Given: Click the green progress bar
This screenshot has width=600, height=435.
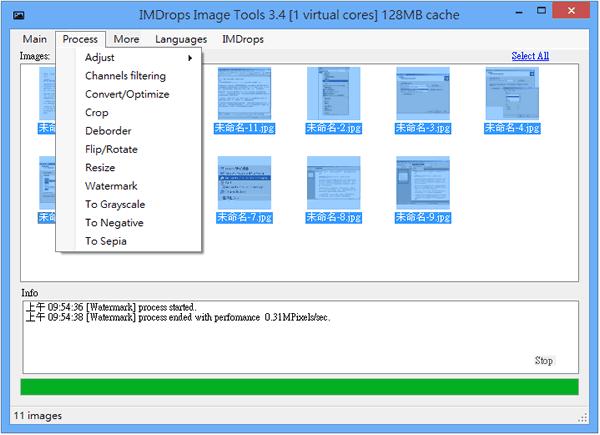Looking at the screenshot, I should (299, 387).
